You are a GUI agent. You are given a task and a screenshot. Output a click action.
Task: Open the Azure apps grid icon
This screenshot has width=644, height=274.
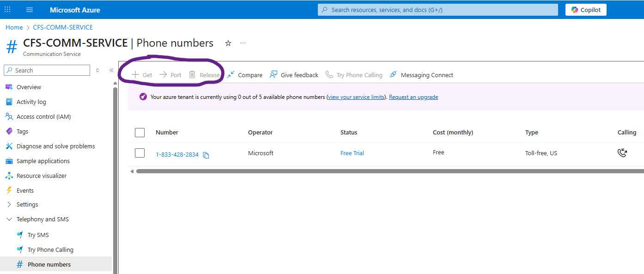click(7, 10)
